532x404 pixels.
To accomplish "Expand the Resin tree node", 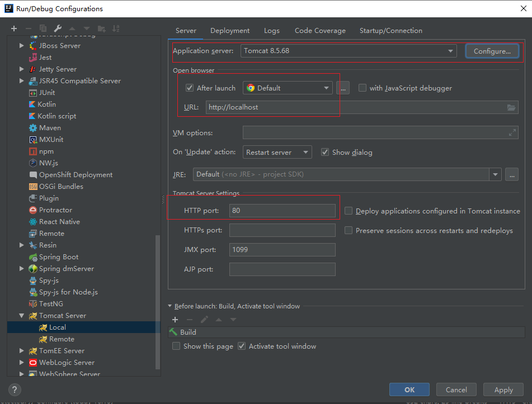I will pyautogui.click(x=22, y=245).
